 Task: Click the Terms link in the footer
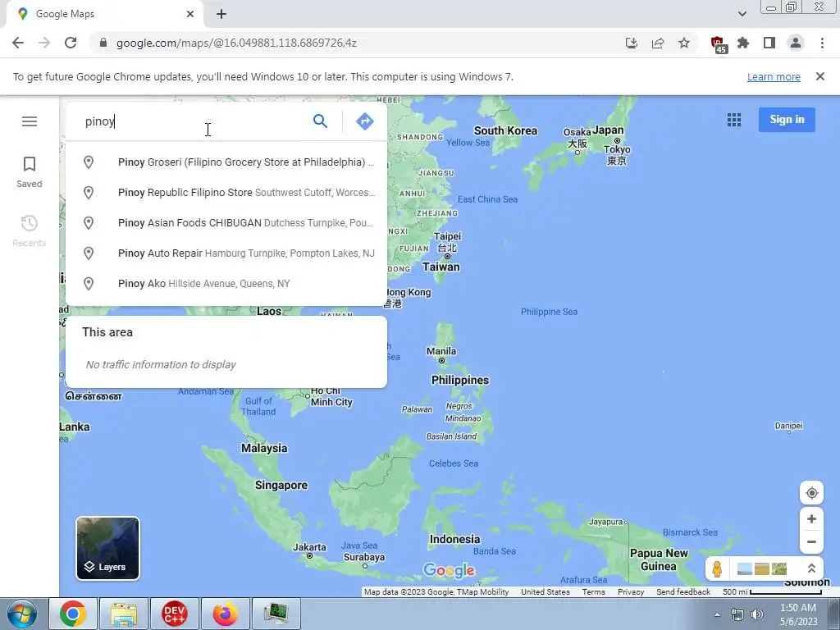click(594, 592)
